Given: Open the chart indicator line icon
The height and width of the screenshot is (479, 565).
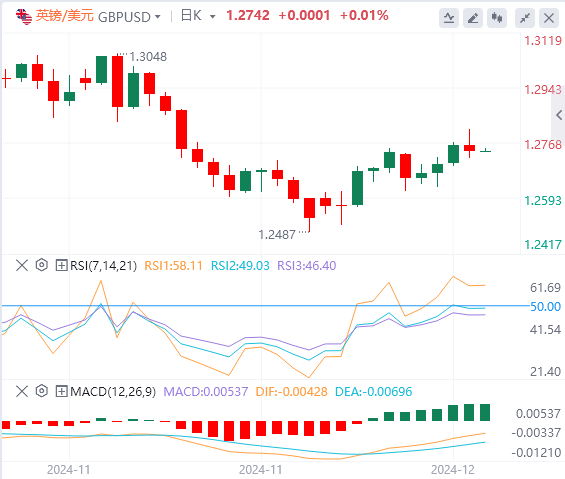Looking at the screenshot, I should 449,18.
